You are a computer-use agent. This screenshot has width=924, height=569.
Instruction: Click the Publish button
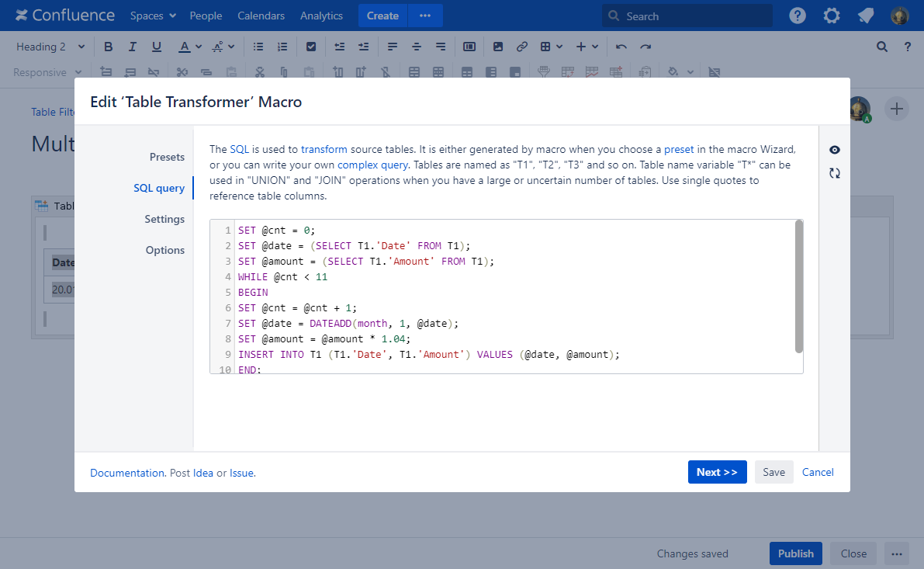795,553
